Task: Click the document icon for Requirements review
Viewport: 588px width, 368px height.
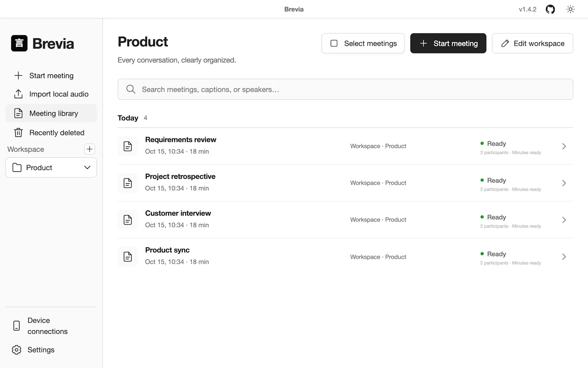Action: tap(128, 146)
